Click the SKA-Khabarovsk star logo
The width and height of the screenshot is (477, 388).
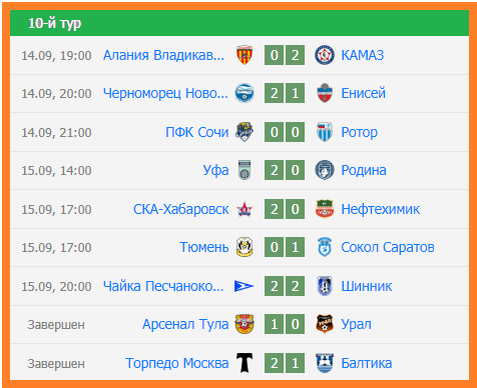pyautogui.click(x=244, y=209)
